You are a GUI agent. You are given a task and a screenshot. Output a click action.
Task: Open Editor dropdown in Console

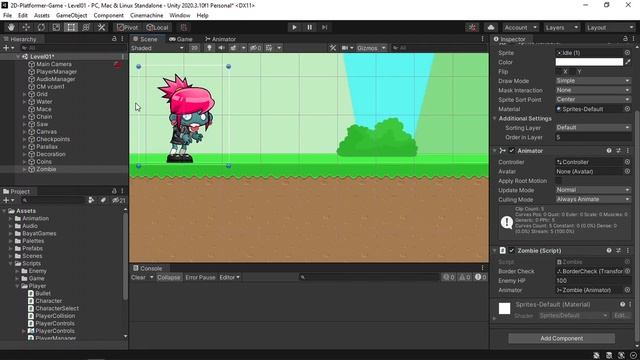[229, 277]
